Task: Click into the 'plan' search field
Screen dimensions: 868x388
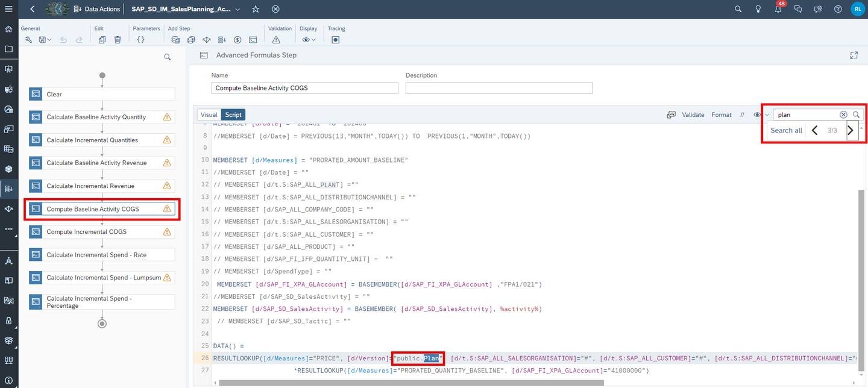Action: 807,114
